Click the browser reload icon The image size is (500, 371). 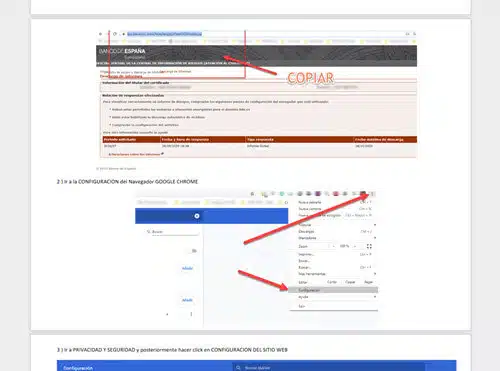click(x=115, y=34)
